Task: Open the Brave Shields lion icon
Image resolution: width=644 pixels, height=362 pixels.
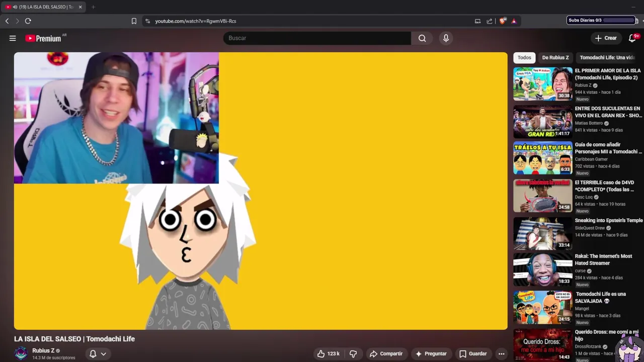Action: pos(503,21)
